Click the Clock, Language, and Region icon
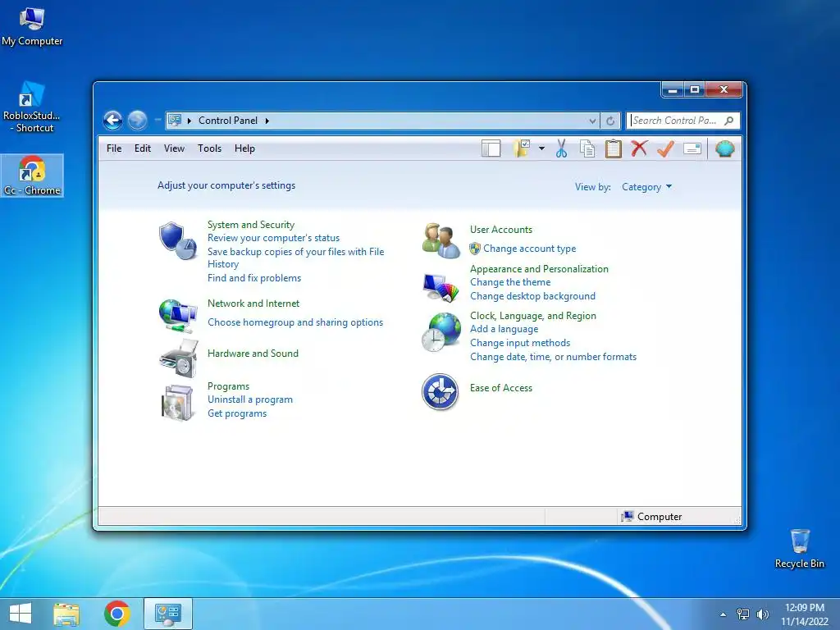This screenshot has height=630, width=840. click(441, 332)
